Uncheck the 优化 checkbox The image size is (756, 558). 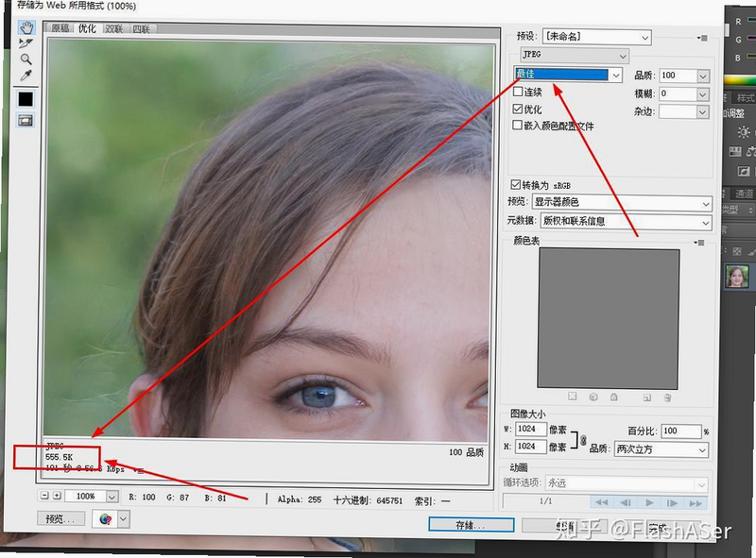click(x=518, y=109)
